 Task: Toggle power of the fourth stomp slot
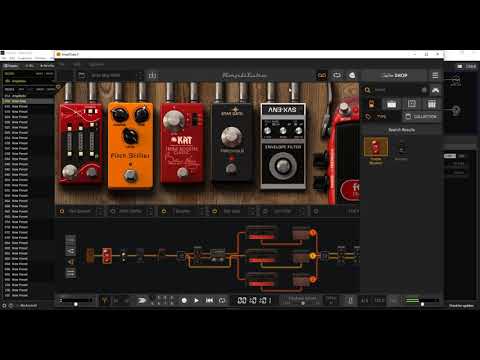coord(214,211)
